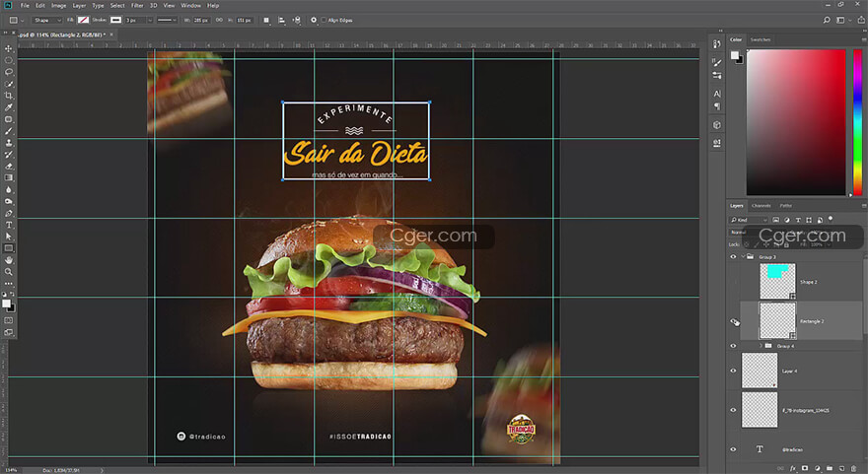The height and width of the screenshot is (474, 868).
Task: Open the Window menu
Action: 191,6
